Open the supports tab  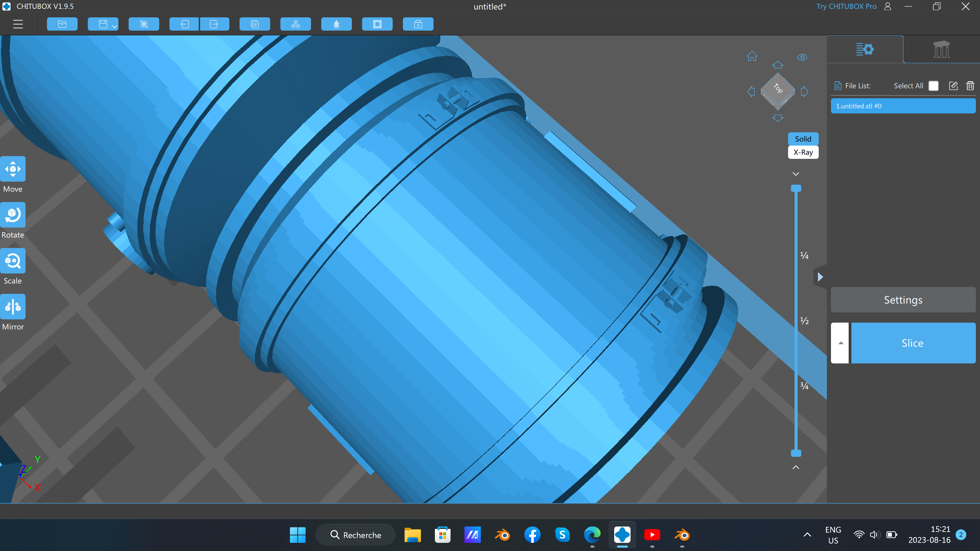click(941, 49)
